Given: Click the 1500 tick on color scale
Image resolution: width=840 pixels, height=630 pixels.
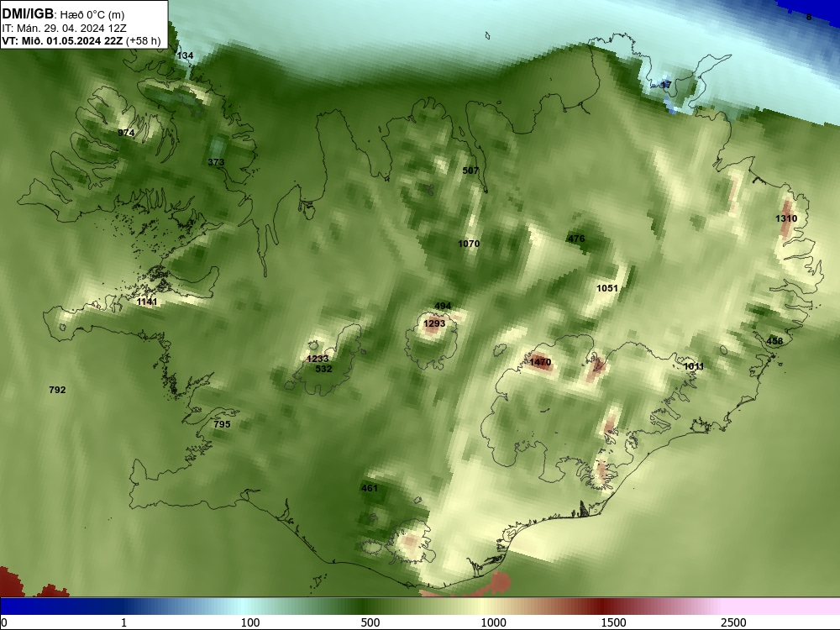Looking at the screenshot, I should click(x=613, y=622).
